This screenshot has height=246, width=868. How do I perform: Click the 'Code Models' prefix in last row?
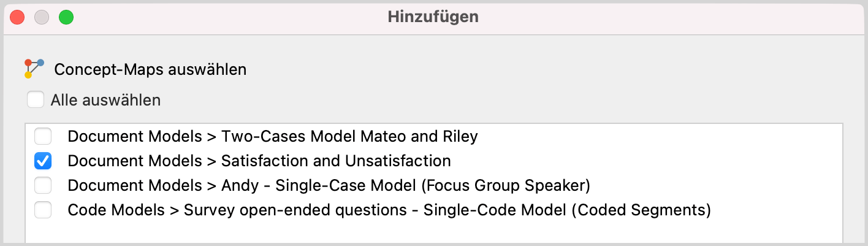coord(116,210)
